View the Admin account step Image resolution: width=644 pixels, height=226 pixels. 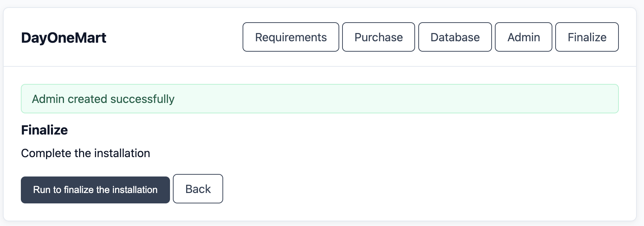pyautogui.click(x=523, y=37)
